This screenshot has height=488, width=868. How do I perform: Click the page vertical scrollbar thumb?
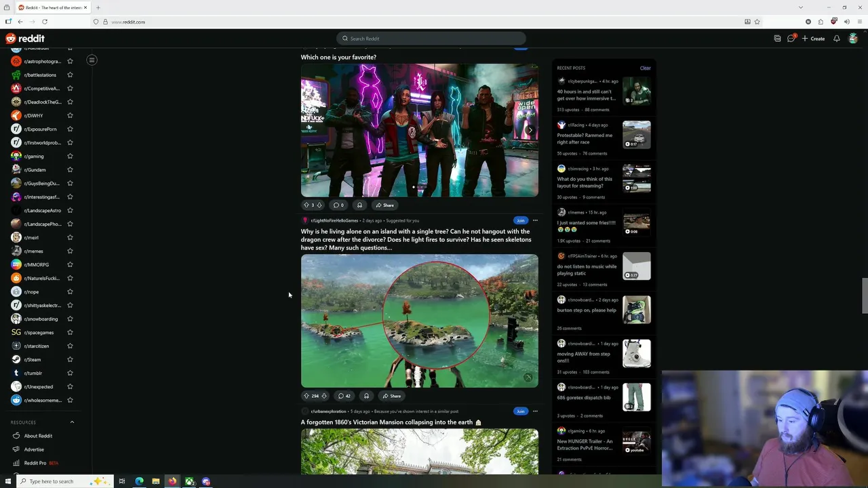coord(865,296)
